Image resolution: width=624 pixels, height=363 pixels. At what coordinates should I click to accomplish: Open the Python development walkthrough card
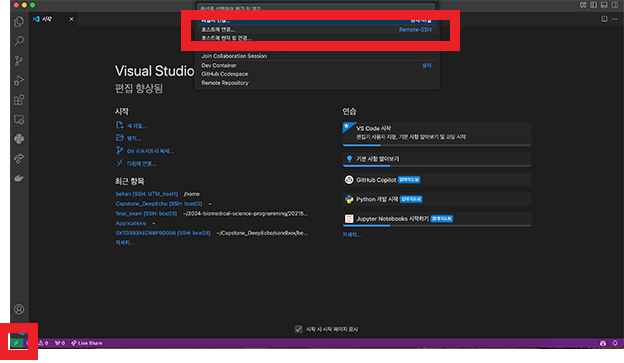tap(437, 199)
